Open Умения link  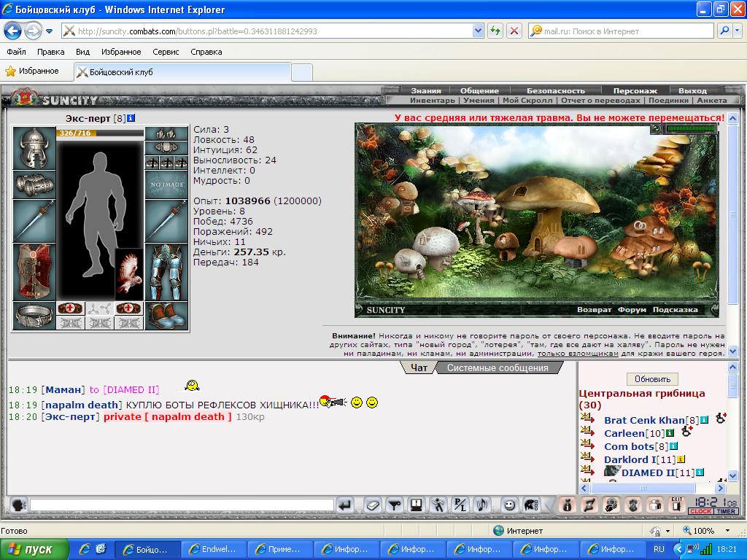(479, 100)
